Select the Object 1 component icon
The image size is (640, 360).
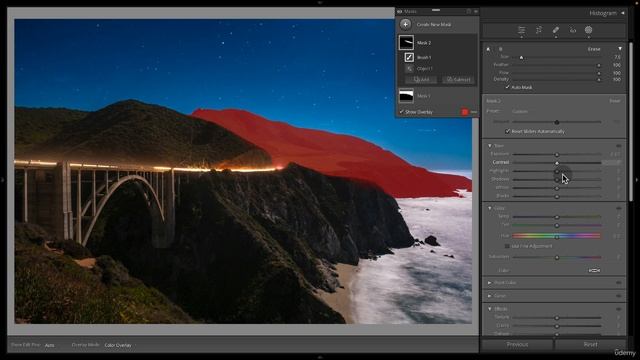(x=409, y=69)
